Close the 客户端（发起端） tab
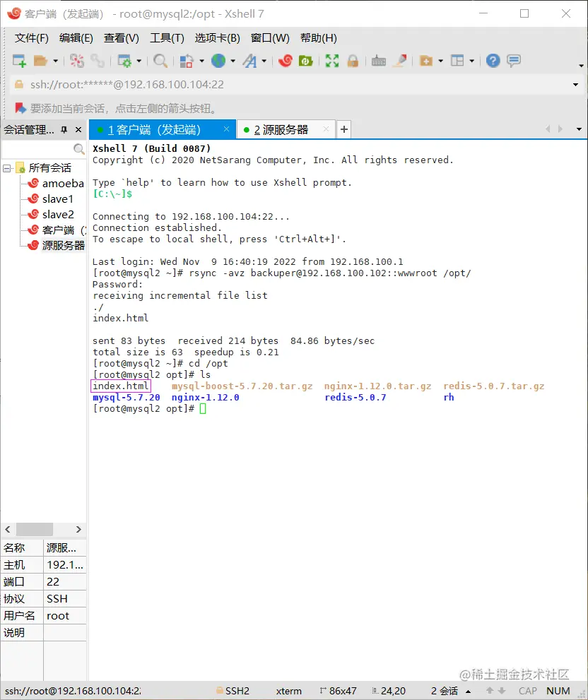 coord(227,129)
